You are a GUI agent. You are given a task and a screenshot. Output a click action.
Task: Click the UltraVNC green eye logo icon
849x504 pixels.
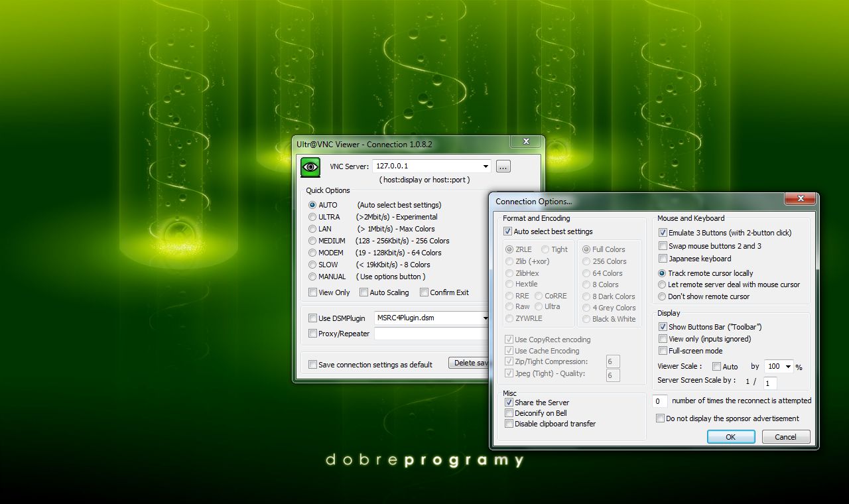(x=310, y=167)
